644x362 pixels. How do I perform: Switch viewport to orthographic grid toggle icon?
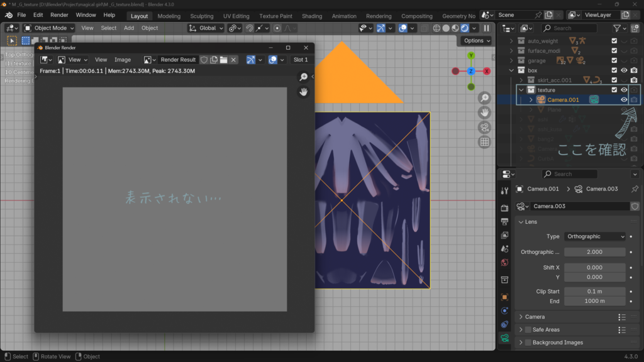pos(484,142)
